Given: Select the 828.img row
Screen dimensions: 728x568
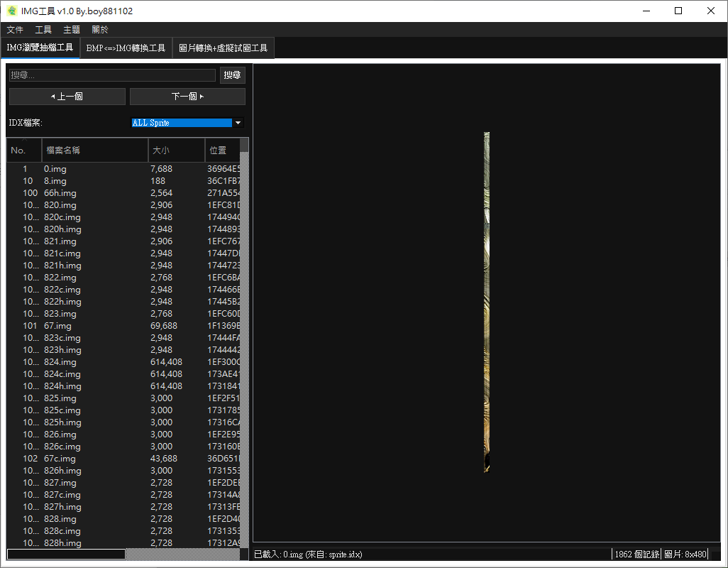Looking at the screenshot, I should coord(124,519).
